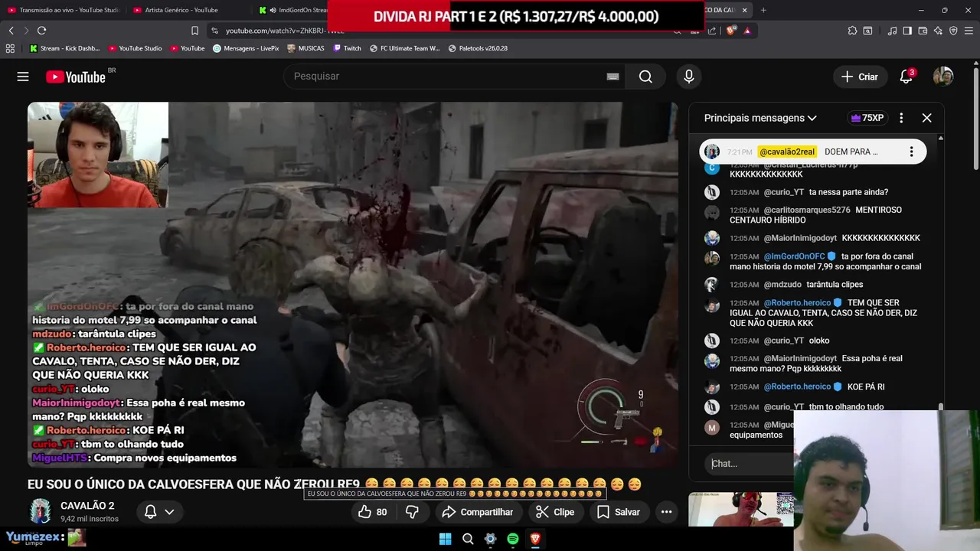Screen dimensions: 980x551
Task: Expand Principais mensagens chat filter dropdown
Action: pyautogui.click(x=760, y=118)
